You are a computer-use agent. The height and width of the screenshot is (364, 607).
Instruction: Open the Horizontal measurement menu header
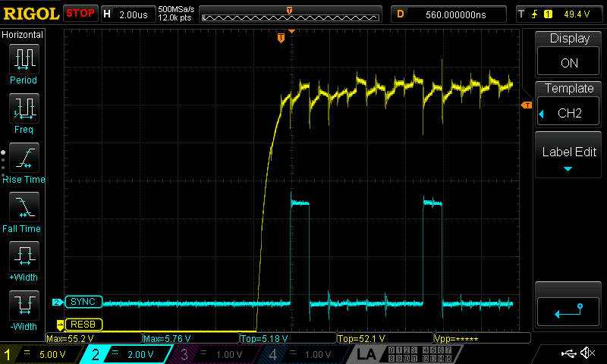[24, 35]
